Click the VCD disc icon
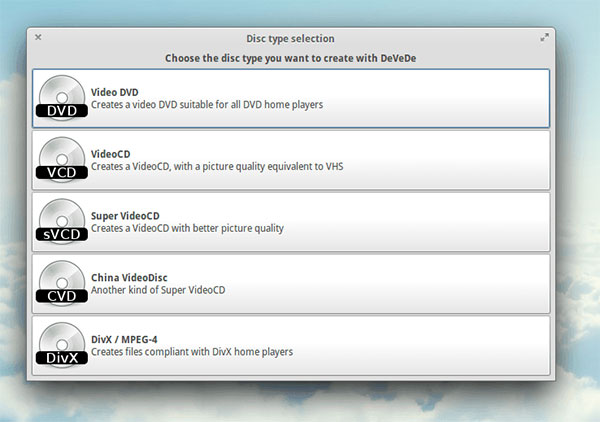The width and height of the screenshot is (600, 422). coord(62,160)
